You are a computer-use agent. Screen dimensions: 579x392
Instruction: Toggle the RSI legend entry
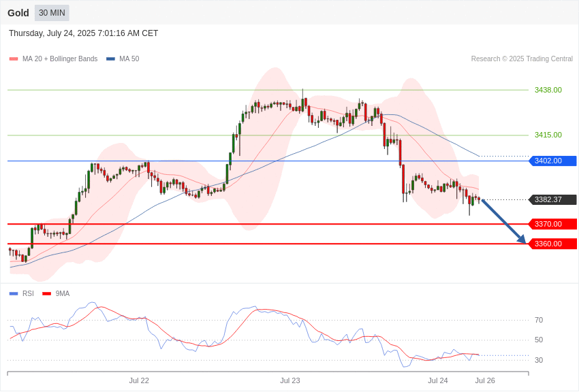point(21,293)
